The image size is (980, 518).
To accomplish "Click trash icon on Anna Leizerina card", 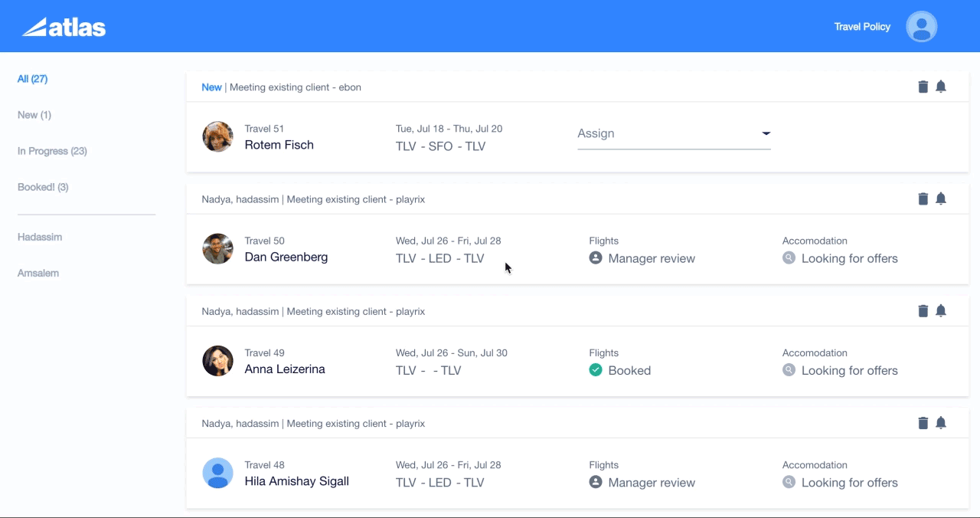I will [923, 311].
